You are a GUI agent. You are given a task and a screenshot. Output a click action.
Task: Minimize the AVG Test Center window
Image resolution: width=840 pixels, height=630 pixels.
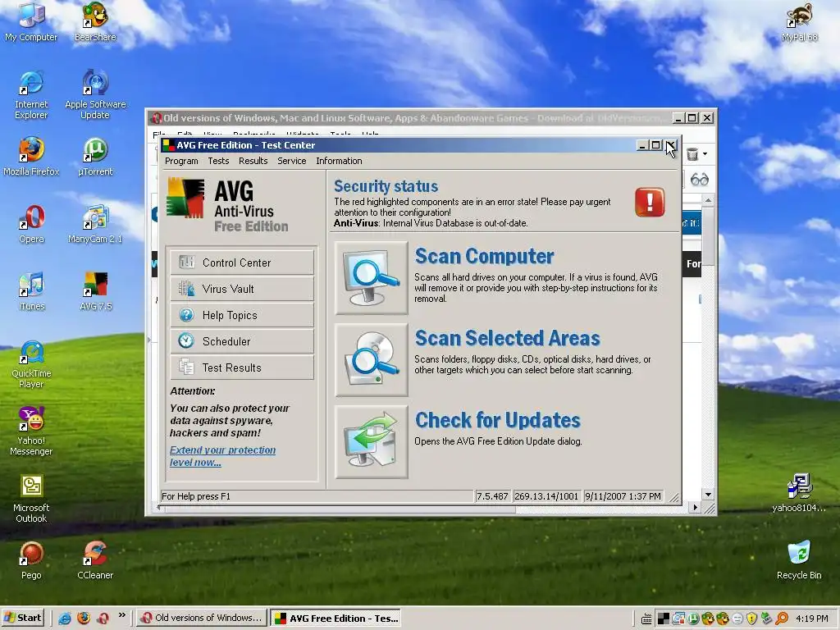[x=642, y=145]
